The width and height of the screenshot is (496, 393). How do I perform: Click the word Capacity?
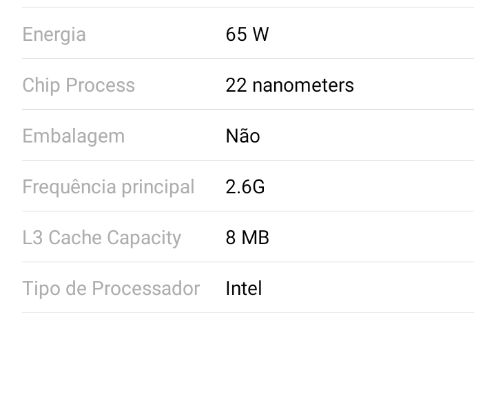(x=144, y=238)
